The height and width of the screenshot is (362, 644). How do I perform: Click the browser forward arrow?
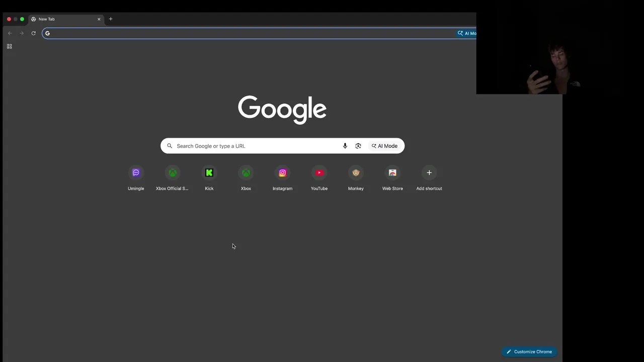coord(22,33)
